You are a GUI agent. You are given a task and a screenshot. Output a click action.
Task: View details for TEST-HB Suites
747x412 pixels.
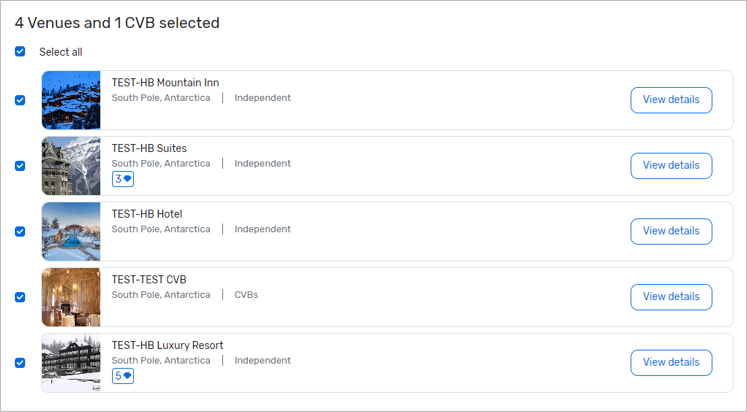tap(670, 166)
